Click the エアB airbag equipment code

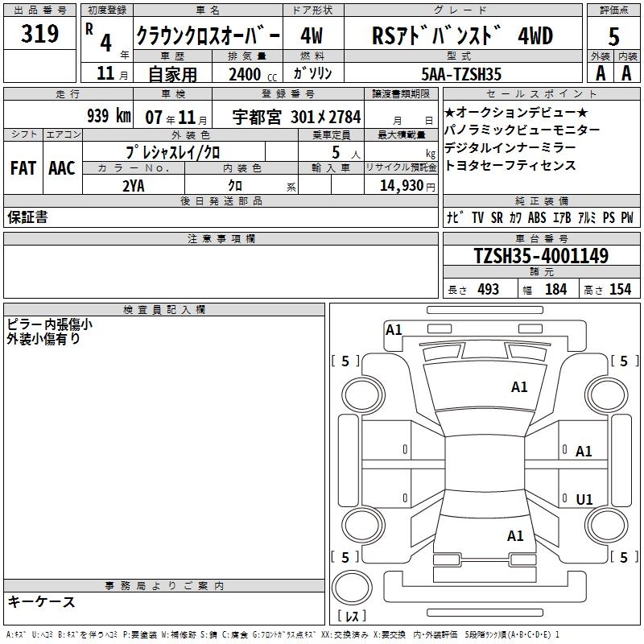[562, 217]
